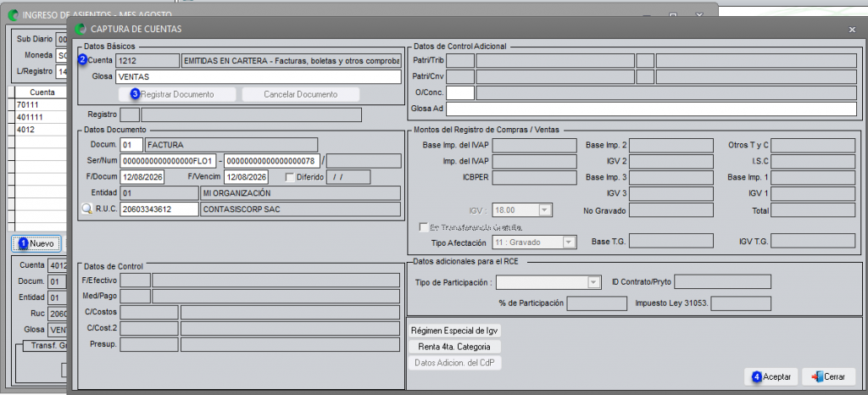The width and height of the screenshot is (868, 395).
Task: Open the Tipo Afectación dropdown
Action: [569, 242]
